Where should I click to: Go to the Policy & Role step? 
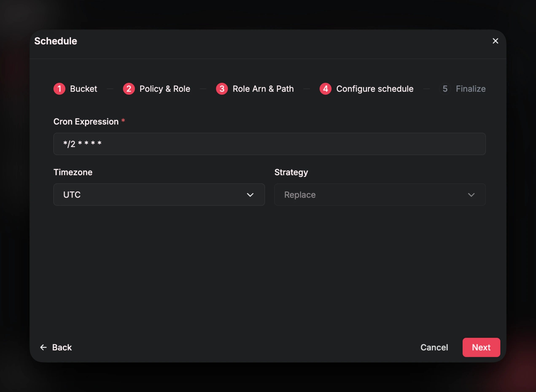165,89
